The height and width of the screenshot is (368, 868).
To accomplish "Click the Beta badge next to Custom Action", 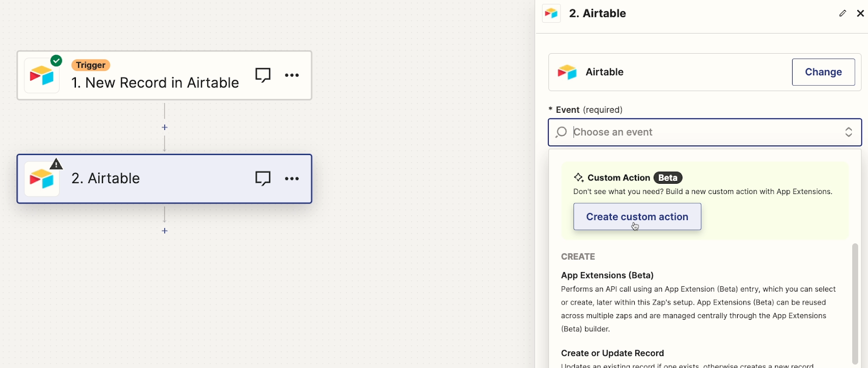I will pyautogui.click(x=668, y=178).
